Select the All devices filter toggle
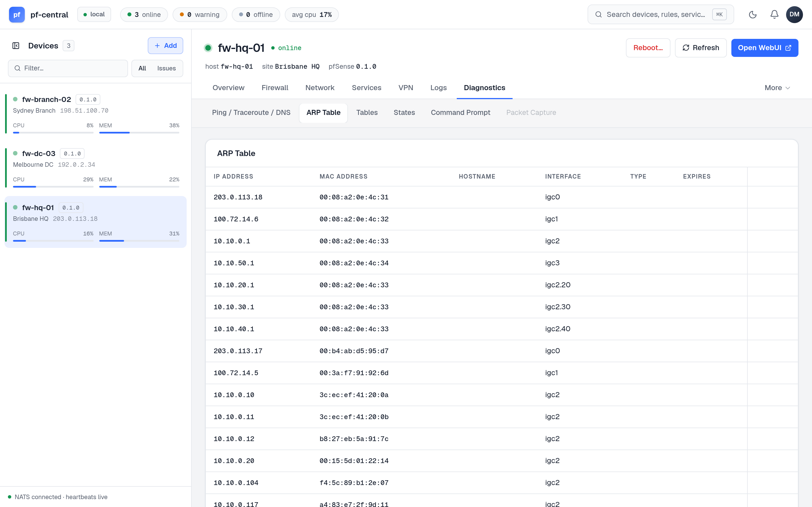 142,68
